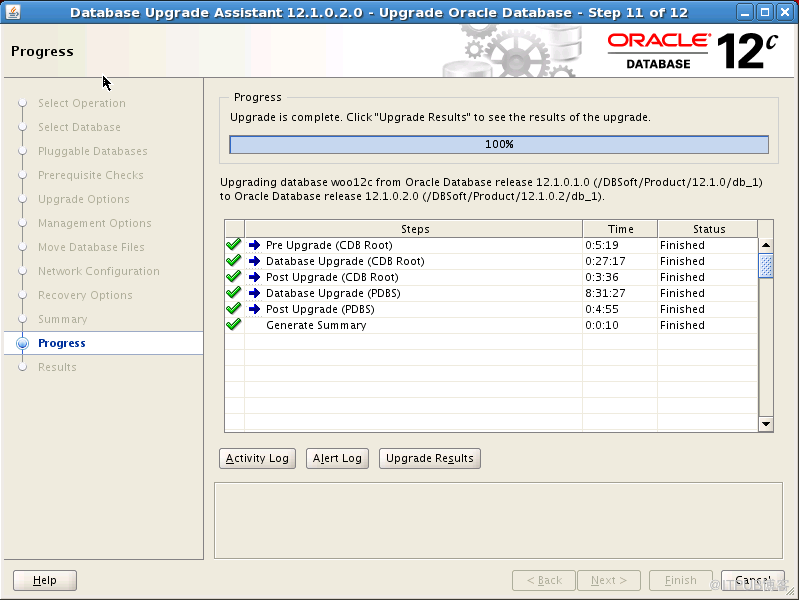Click the green checkmark beside Database Upgrade (PDBS)
The width and height of the screenshot is (799, 600).
click(233, 293)
